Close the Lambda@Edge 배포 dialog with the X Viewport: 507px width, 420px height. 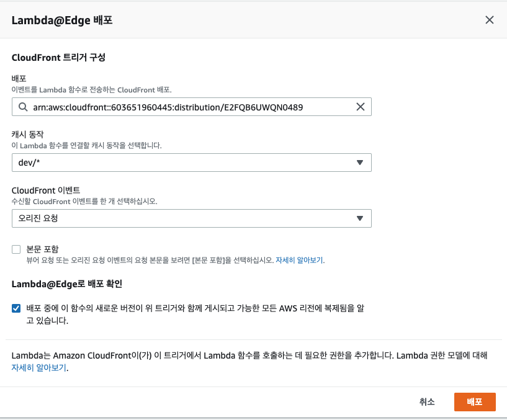coord(490,19)
